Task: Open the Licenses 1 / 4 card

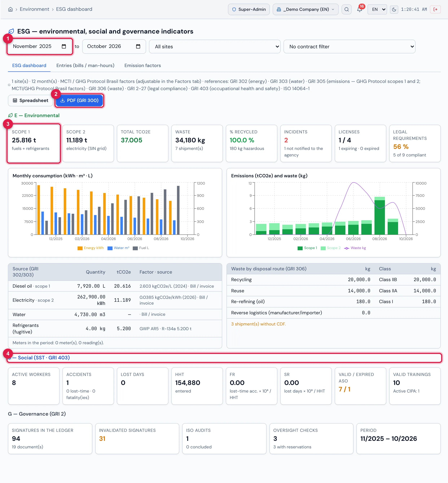Action: (x=360, y=143)
